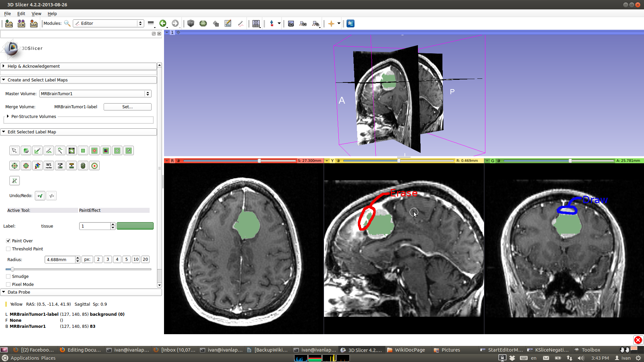
Task: Click the green tissue label color swatch
Action: (135, 226)
